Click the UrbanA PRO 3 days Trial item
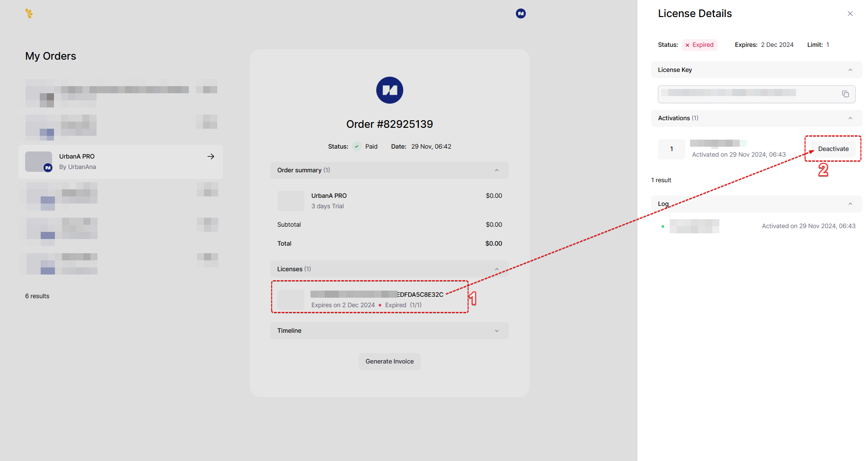The width and height of the screenshot is (868, 461). pos(390,201)
